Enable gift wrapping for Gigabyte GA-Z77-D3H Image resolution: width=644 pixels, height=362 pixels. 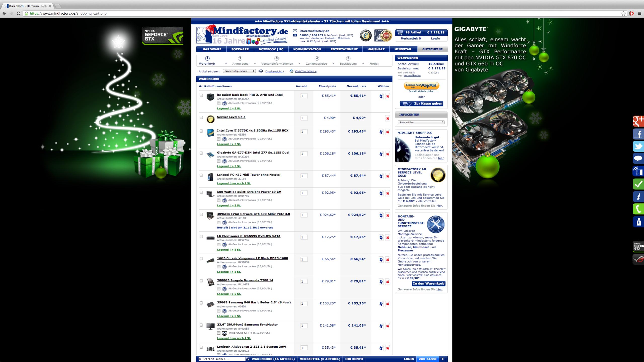tap(219, 161)
